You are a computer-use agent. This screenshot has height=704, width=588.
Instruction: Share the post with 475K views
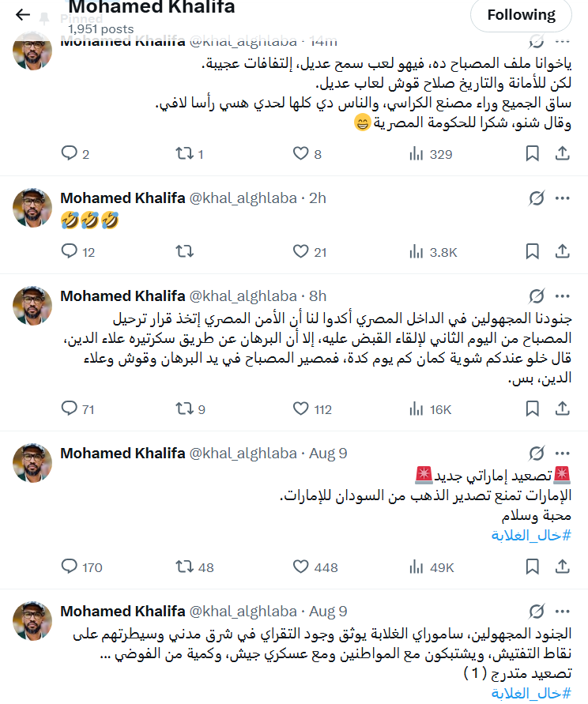click(x=563, y=567)
